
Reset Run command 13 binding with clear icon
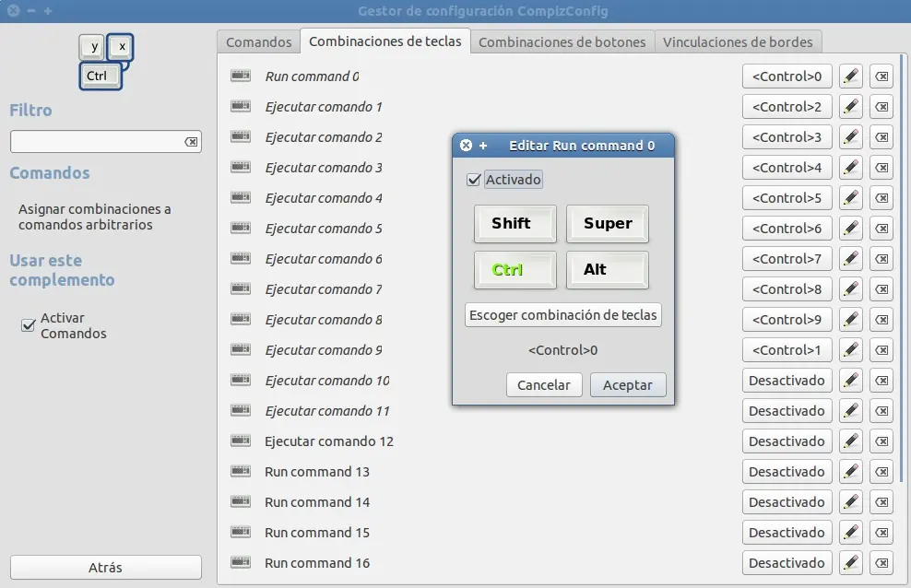click(881, 472)
